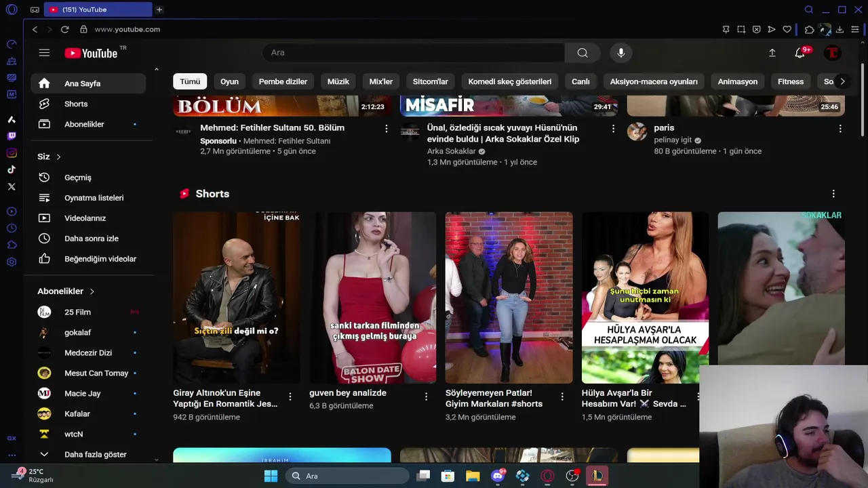
Task: Open Daha sonra izle
Action: [88, 239]
